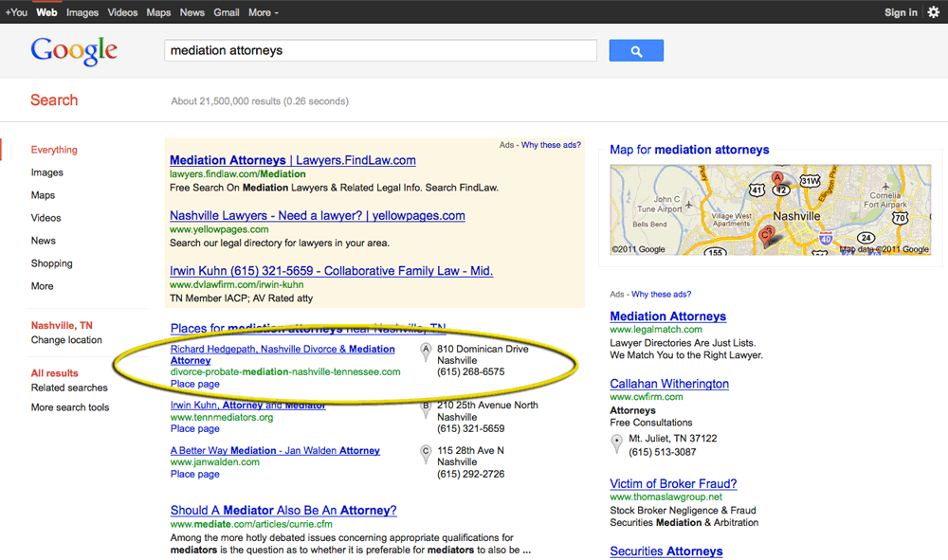Go to Images in the top bar
This screenshot has width=948, height=560.
tap(82, 12)
